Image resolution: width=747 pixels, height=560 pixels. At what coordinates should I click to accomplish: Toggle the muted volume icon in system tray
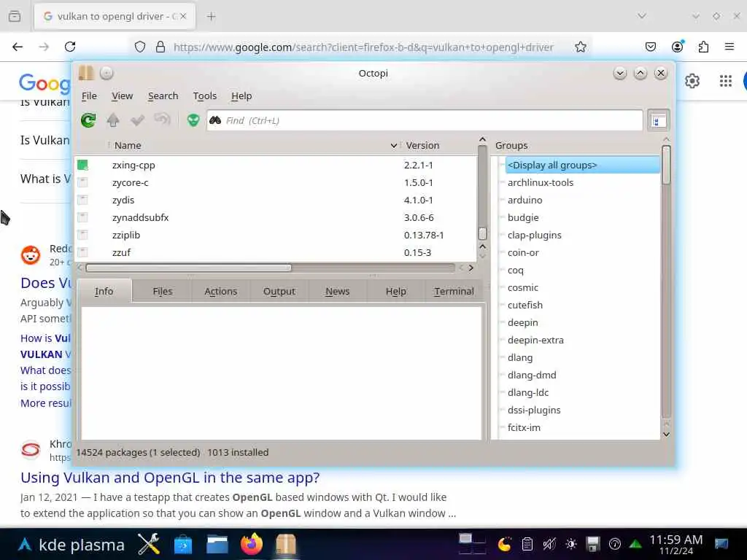tap(549, 544)
